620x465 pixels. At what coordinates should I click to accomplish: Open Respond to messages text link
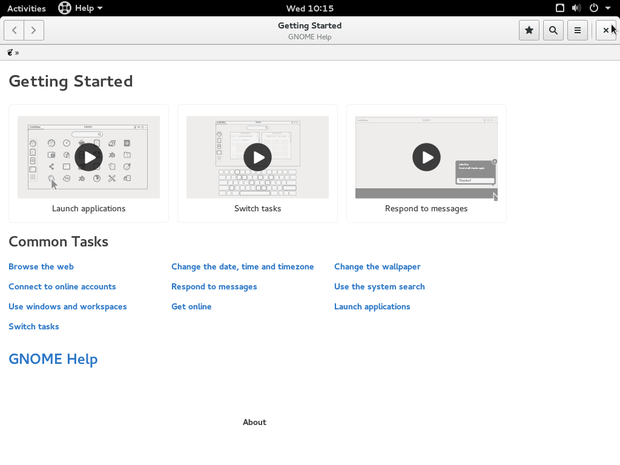click(x=214, y=287)
